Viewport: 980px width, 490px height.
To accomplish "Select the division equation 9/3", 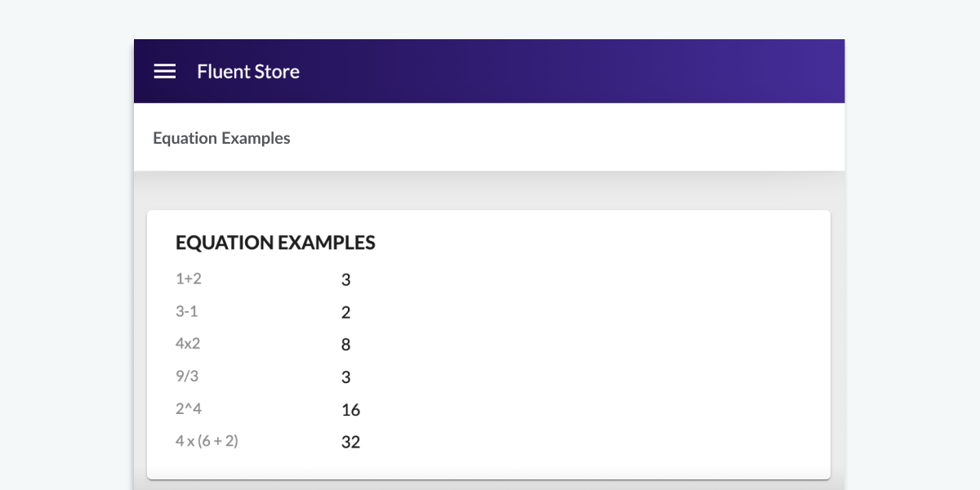I will pos(187,376).
